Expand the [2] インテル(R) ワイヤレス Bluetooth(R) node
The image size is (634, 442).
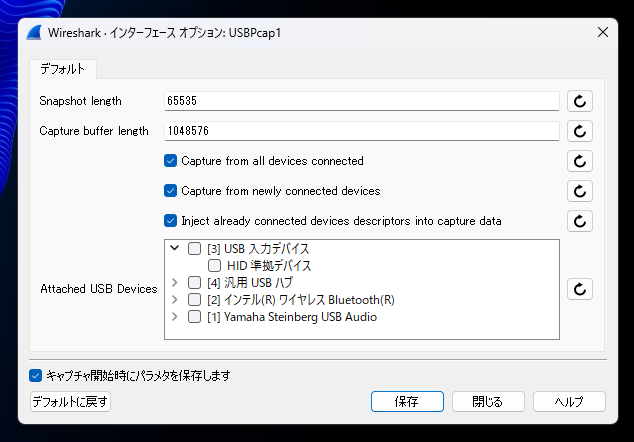174,299
